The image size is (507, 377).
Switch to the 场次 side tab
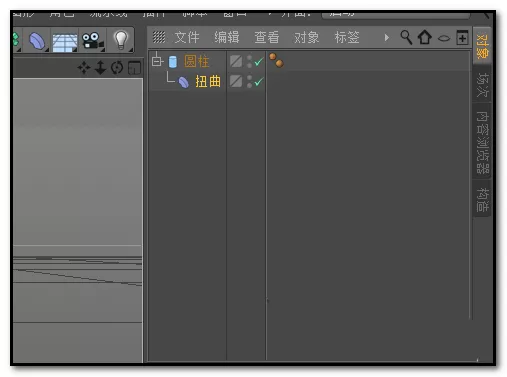click(482, 85)
